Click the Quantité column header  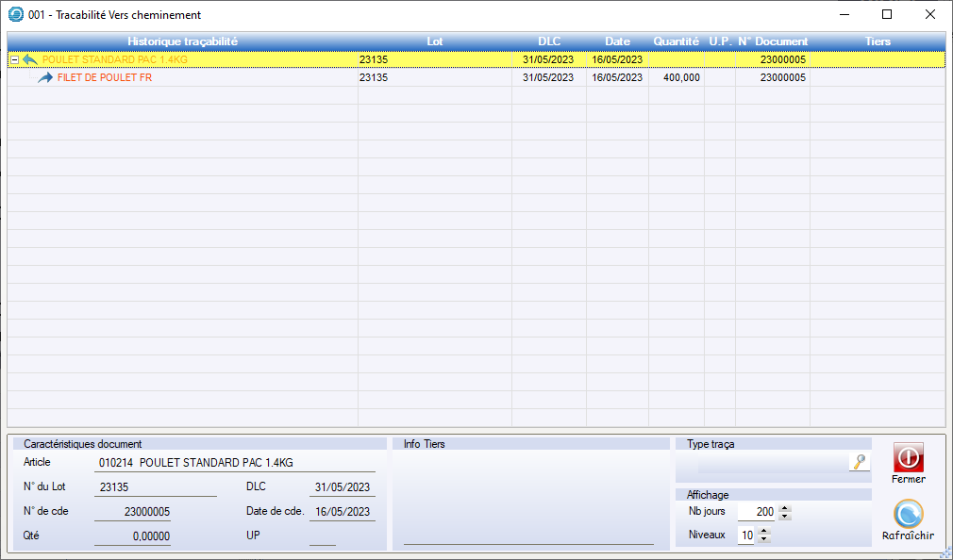[676, 41]
